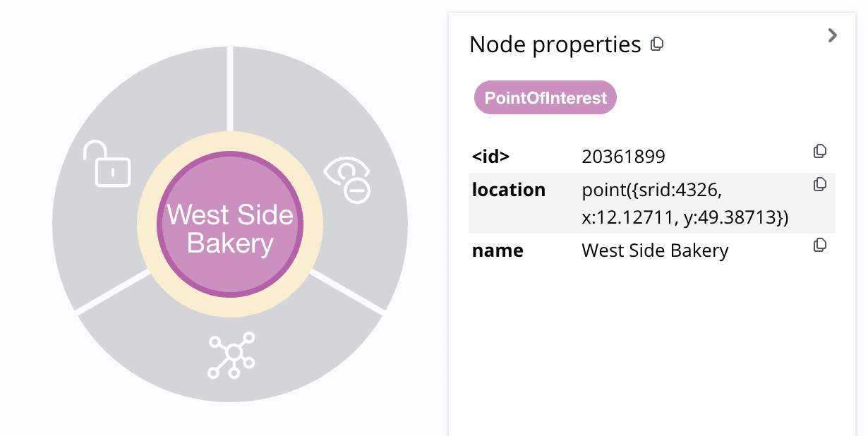Copy all node properties beside the title
Screen dimensions: 868x436
657,44
